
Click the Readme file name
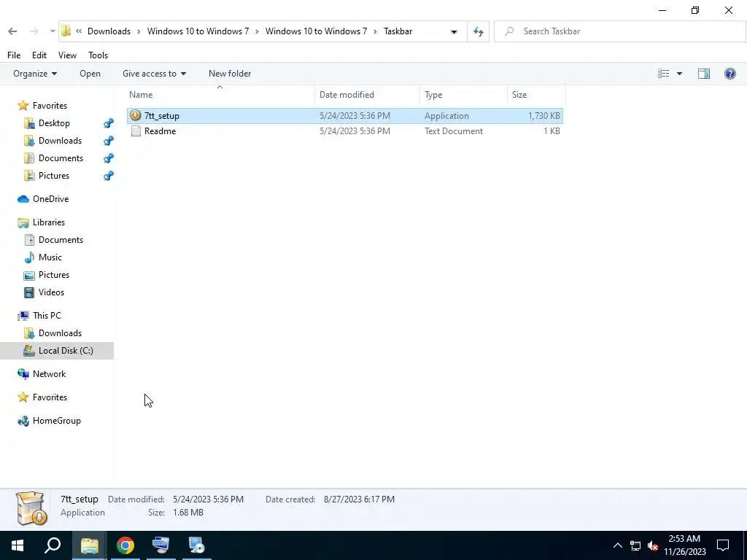click(x=160, y=131)
